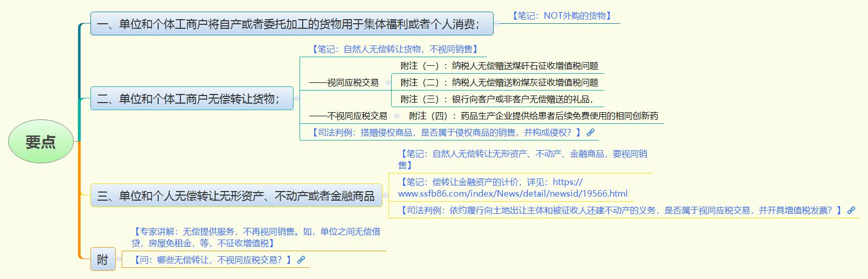868x279 pixels.
Task: Select the root node 要点
Action: click(40, 142)
